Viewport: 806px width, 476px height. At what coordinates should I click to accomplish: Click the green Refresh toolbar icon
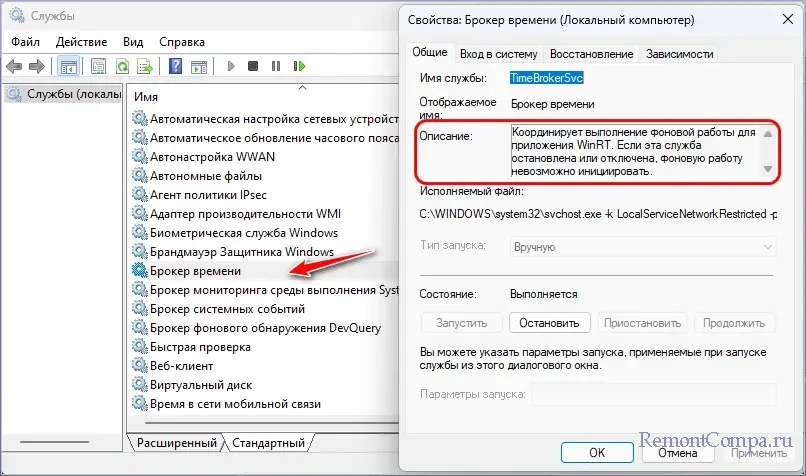(122, 66)
